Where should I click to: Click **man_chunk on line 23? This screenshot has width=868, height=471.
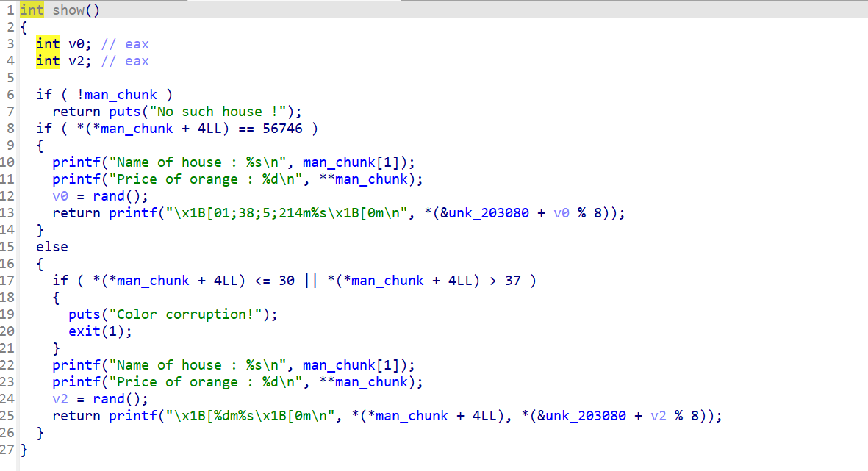[363, 382]
